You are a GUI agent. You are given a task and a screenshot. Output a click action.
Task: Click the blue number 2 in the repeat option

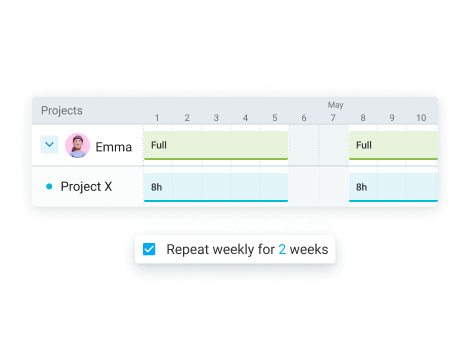pos(282,249)
